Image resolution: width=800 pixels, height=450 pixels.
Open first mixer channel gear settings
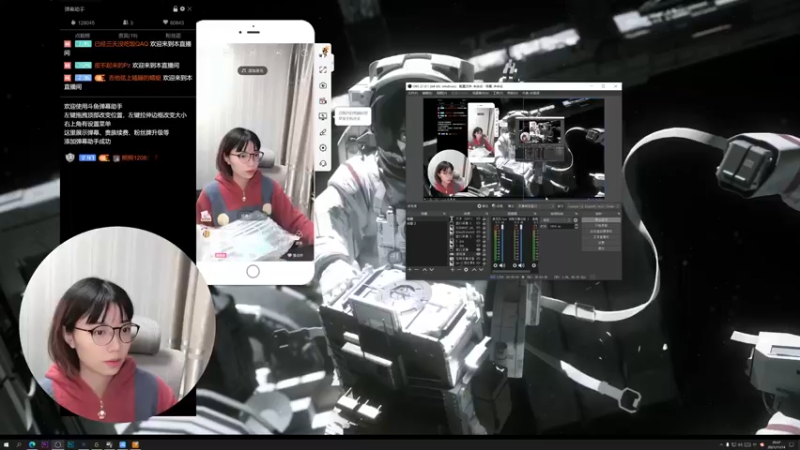495,265
